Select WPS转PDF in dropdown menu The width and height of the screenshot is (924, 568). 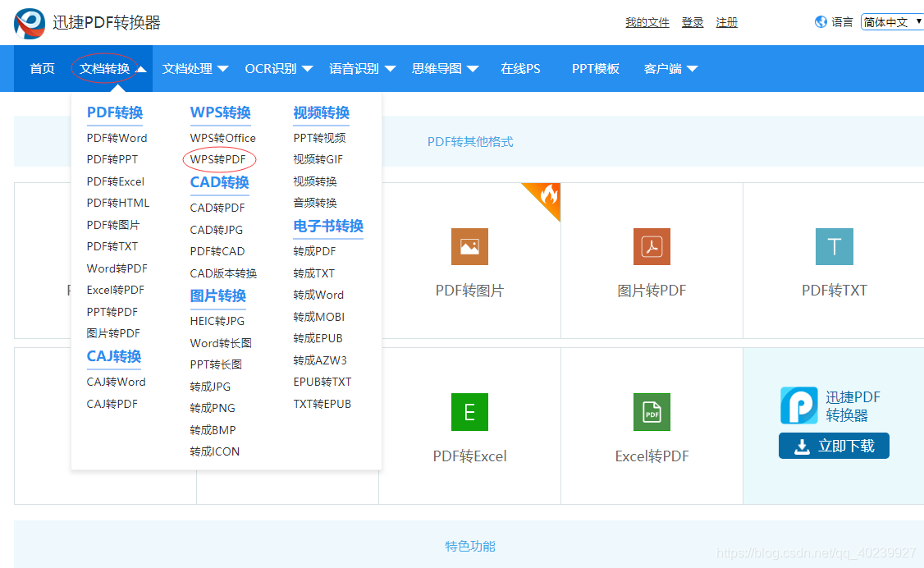pyautogui.click(x=218, y=160)
